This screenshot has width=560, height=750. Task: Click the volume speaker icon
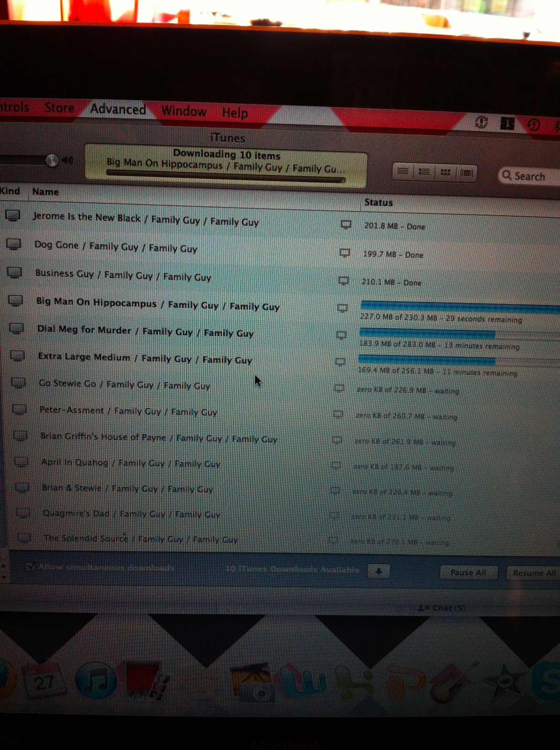tap(68, 160)
